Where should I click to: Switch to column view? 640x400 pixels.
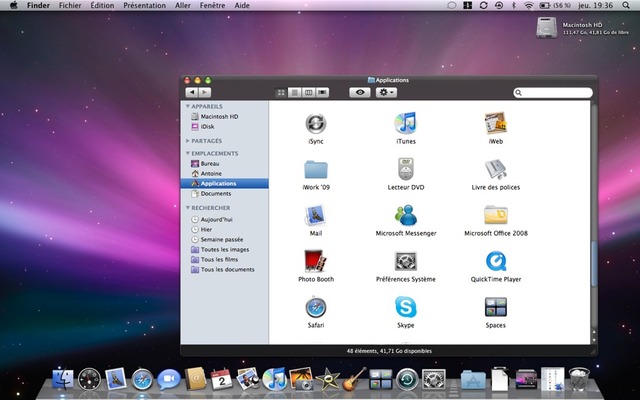click(x=308, y=93)
